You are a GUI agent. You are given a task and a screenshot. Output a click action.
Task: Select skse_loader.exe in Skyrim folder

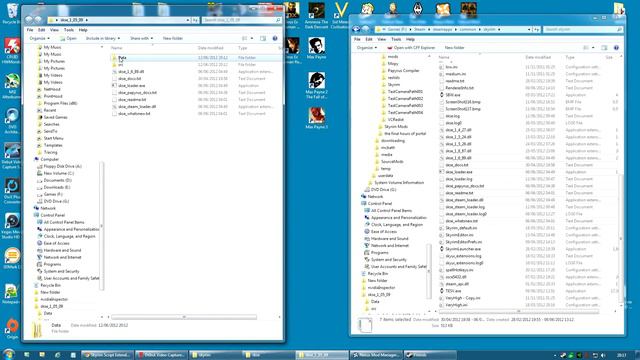[x=459, y=172]
